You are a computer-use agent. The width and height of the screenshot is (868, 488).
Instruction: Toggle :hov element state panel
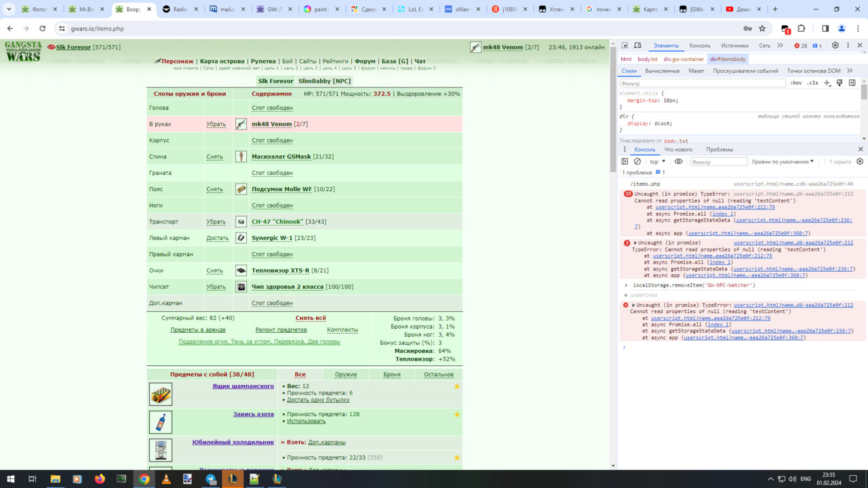795,83
